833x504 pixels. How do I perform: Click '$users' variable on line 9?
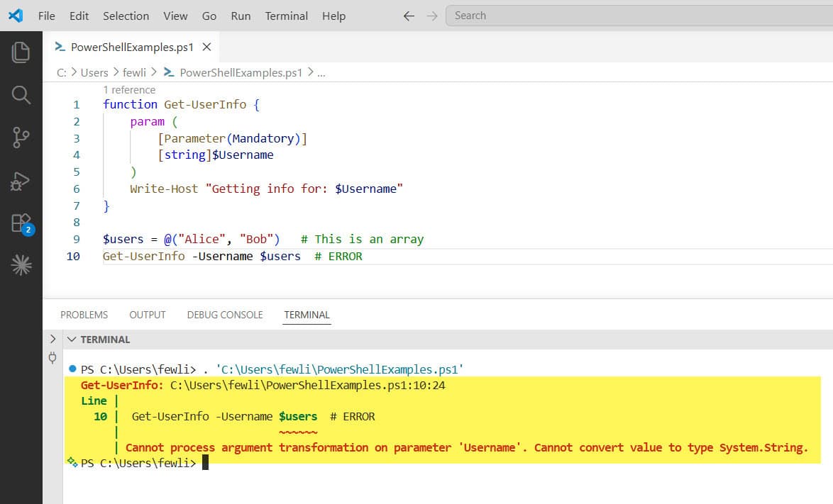[x=123, y=240]
